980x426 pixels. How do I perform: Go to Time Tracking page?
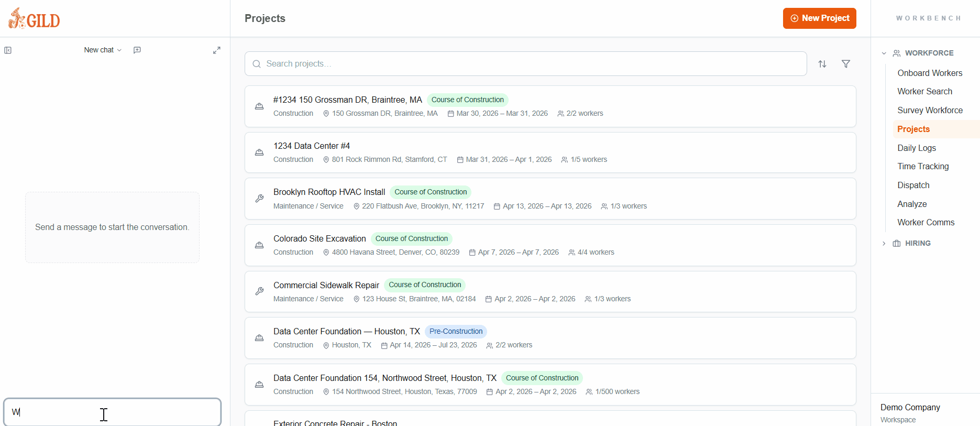tap(922, 167)
